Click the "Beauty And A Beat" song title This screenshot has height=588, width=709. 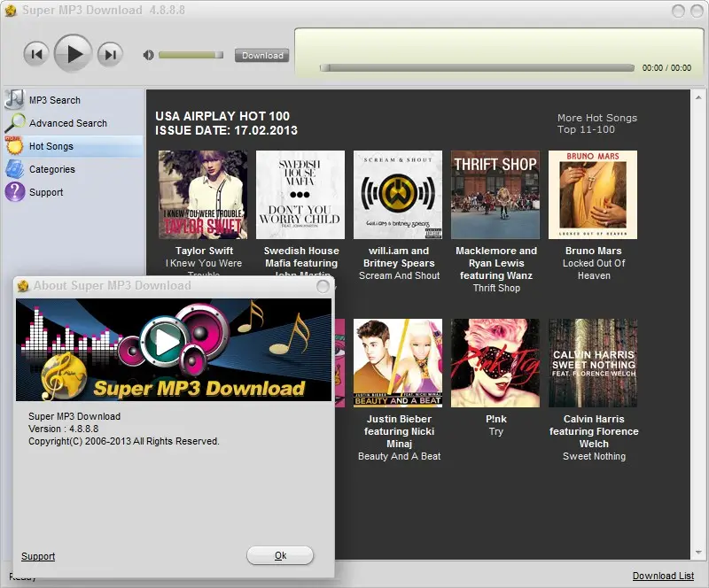pyautogui.click(x=400, y=456)
